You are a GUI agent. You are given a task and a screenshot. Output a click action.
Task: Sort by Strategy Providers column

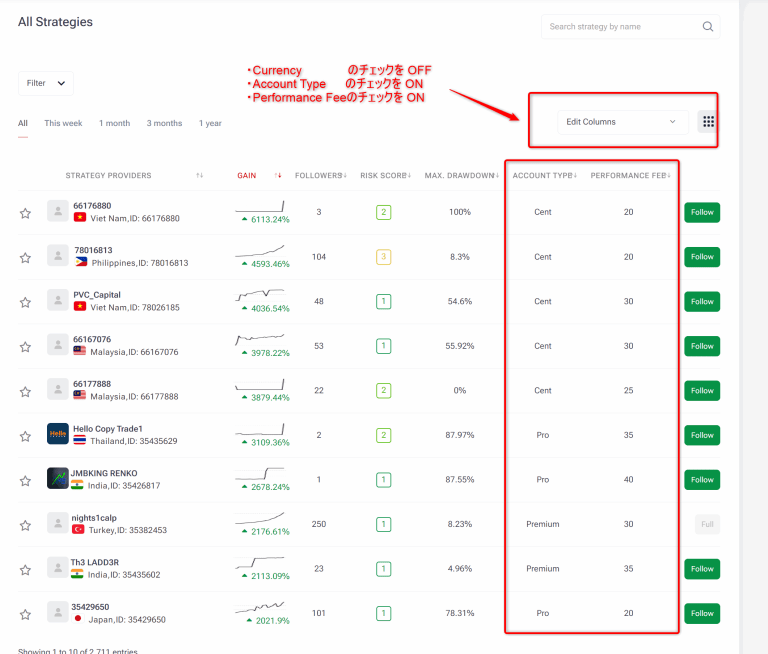point(199,176)
